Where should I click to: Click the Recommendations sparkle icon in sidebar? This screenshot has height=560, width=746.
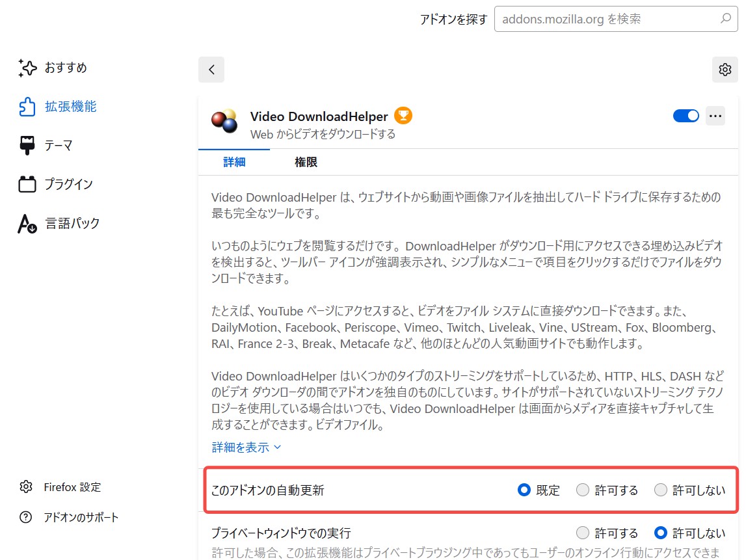[27, 68]
